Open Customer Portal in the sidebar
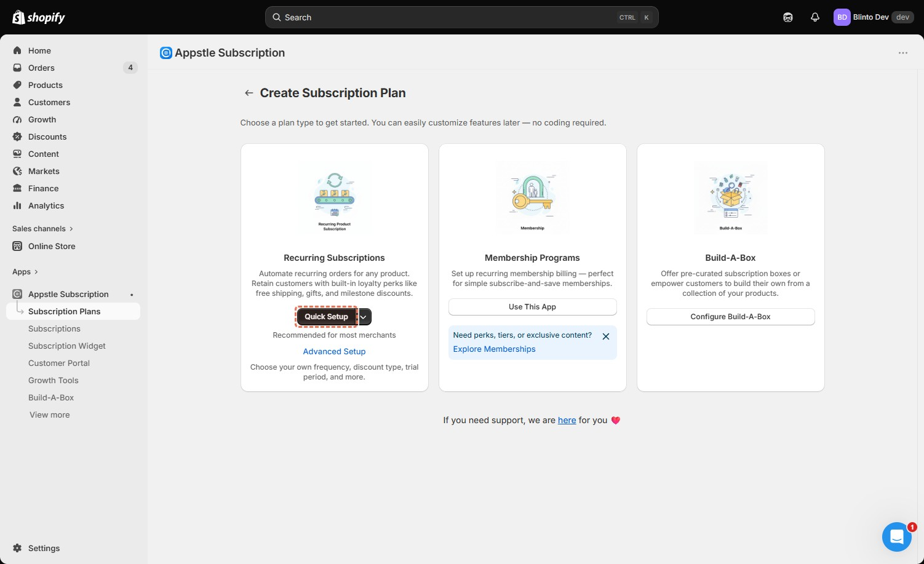The image size is (924, 564). coord(73,363)
